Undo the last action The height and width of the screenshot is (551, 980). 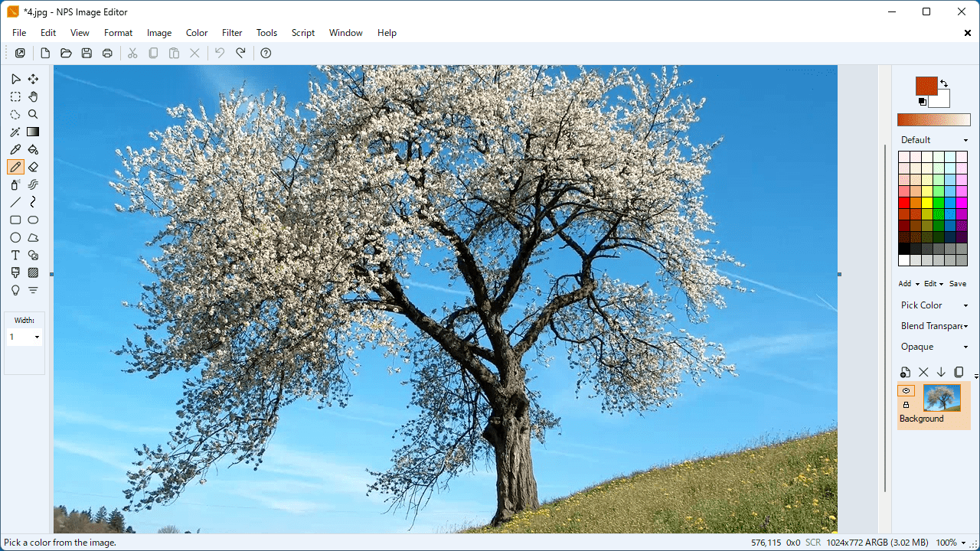pos(220,53)
